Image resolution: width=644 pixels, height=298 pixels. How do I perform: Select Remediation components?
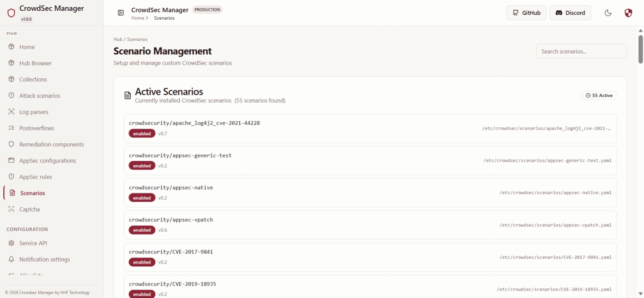click(51, 144)
